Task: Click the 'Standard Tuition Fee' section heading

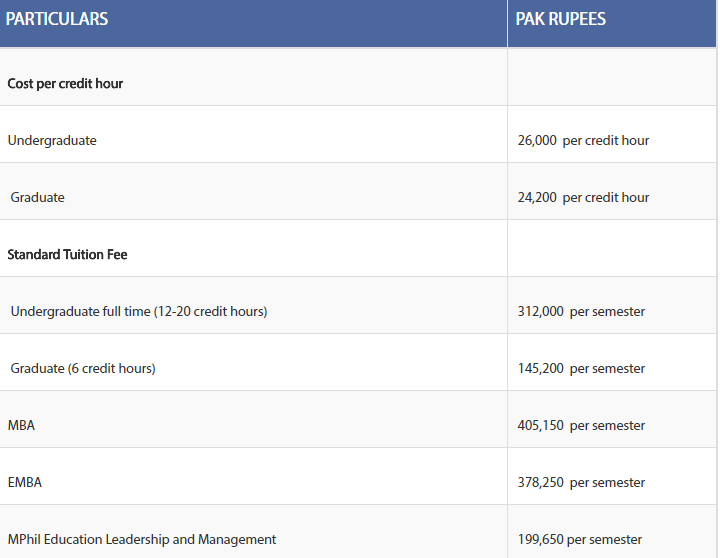Action: [67, 254]
